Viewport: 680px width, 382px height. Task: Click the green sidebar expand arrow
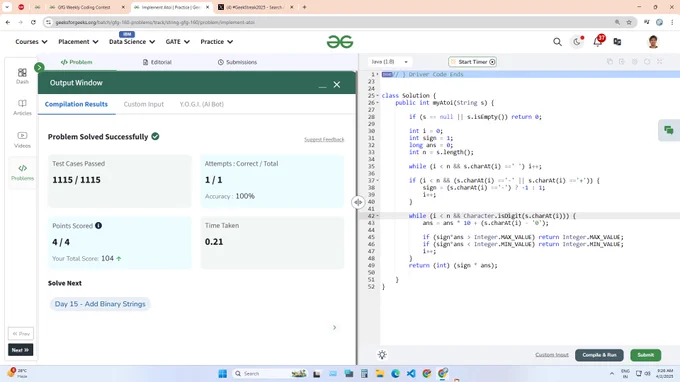(x=39, y=67)
